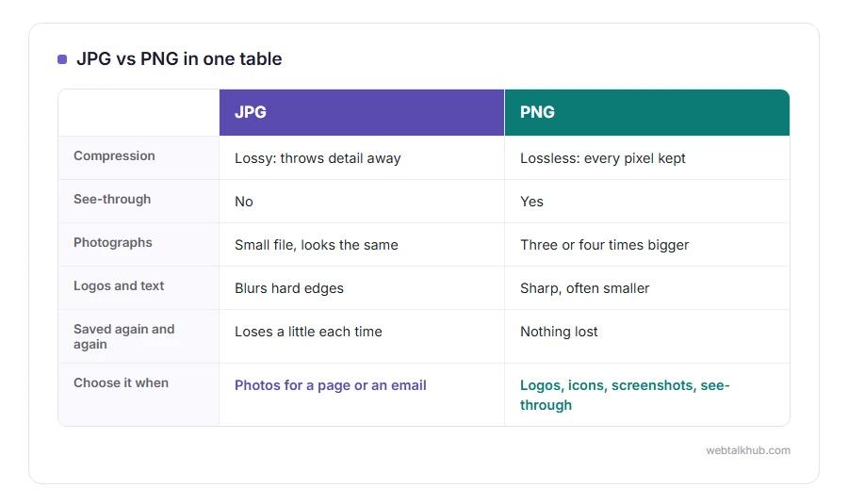Click the 'Saved again and again' row label
The height and width of the screenshot is (504, 848).
tap(123, 336)
